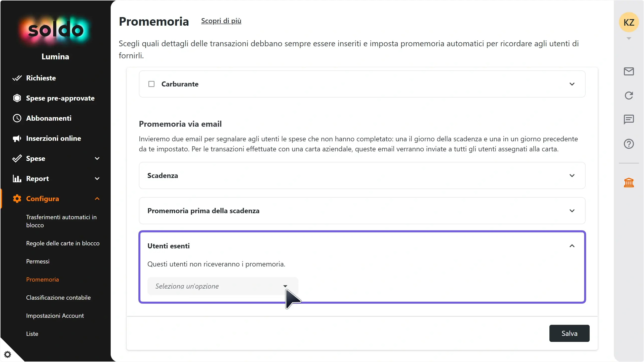The image size is (644, 362).
Task: Expand the Scadenza section
Action: (362, 175)
